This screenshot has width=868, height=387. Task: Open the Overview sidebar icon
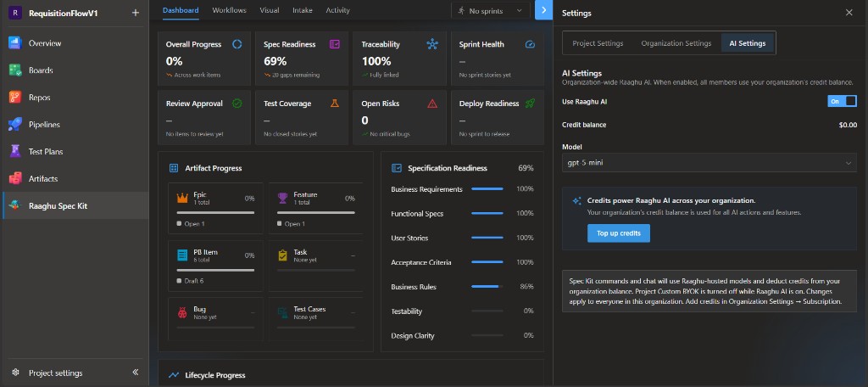(x=15, y=43)
